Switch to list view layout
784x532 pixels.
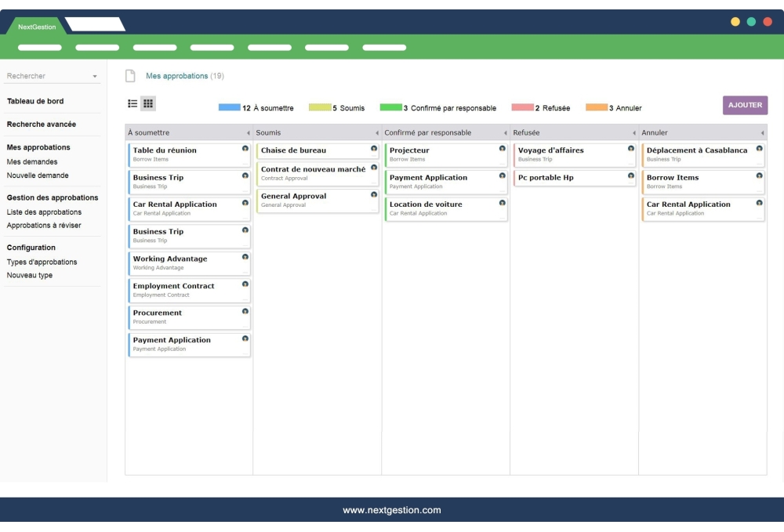[132, 103]
